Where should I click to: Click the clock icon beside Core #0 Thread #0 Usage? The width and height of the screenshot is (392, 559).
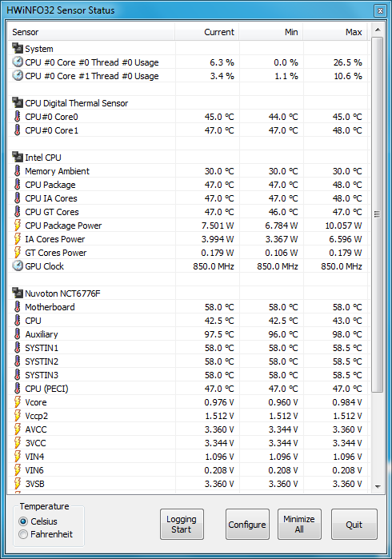[x=17, y=62]
